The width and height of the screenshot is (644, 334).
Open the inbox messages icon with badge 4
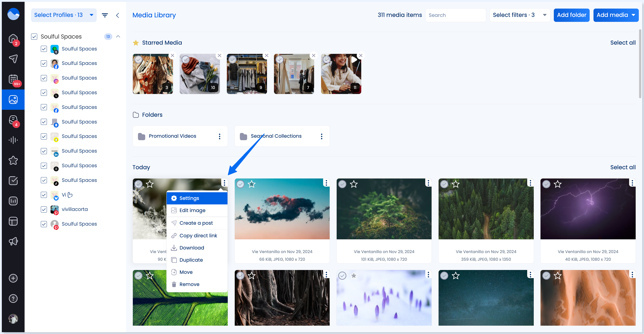pos(13,120)
